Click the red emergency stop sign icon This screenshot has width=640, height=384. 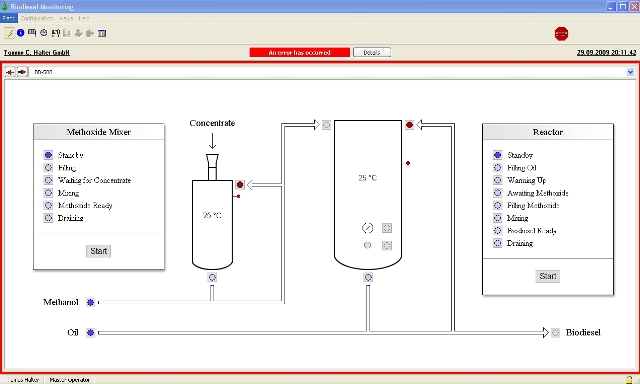tap(561, 34)
